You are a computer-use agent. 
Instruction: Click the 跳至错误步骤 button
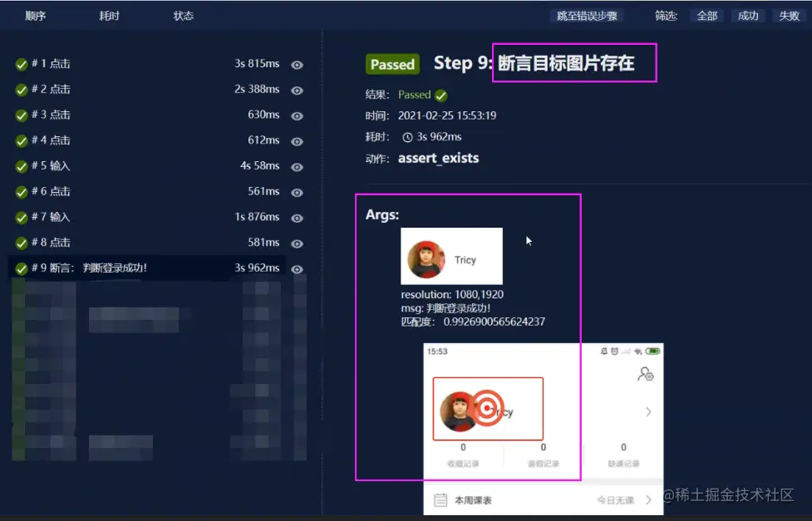tap(586, 15)
